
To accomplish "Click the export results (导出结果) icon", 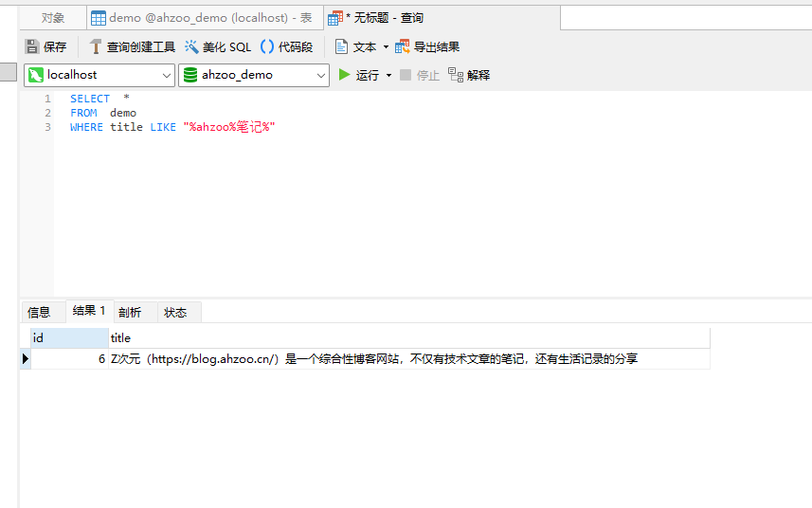I will [x=403, y=46].
